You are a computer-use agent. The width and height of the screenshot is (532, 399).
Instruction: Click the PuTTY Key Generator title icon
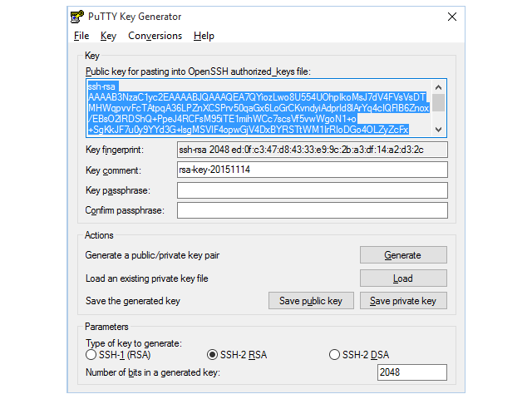coord(77,17)
